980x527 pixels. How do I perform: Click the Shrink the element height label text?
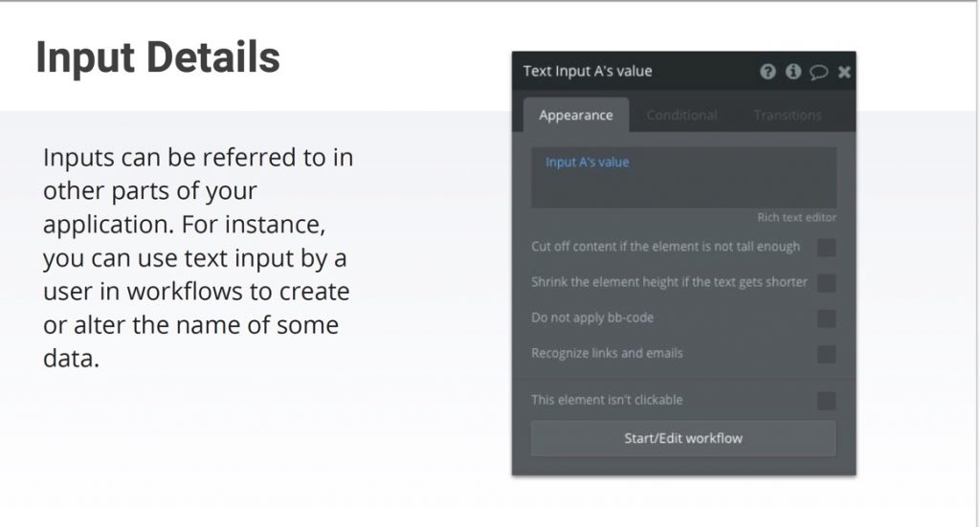click(669, 282)
